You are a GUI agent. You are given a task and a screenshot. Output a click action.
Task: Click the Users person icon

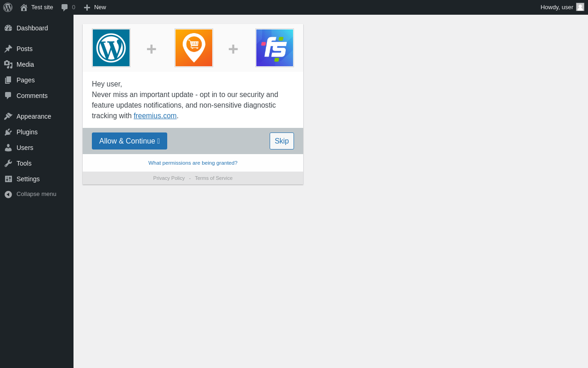tap(8, 148)
